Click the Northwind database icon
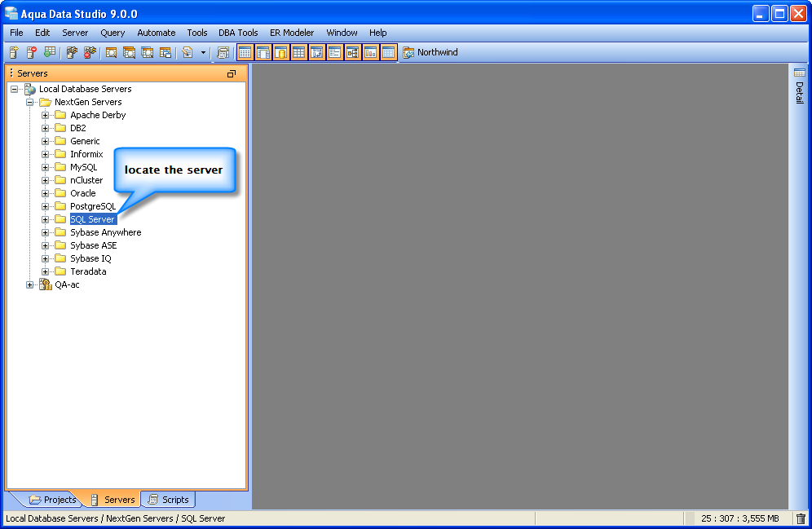Image resolution: width=812 pixels, height=529 pixels. click(408, 52)
